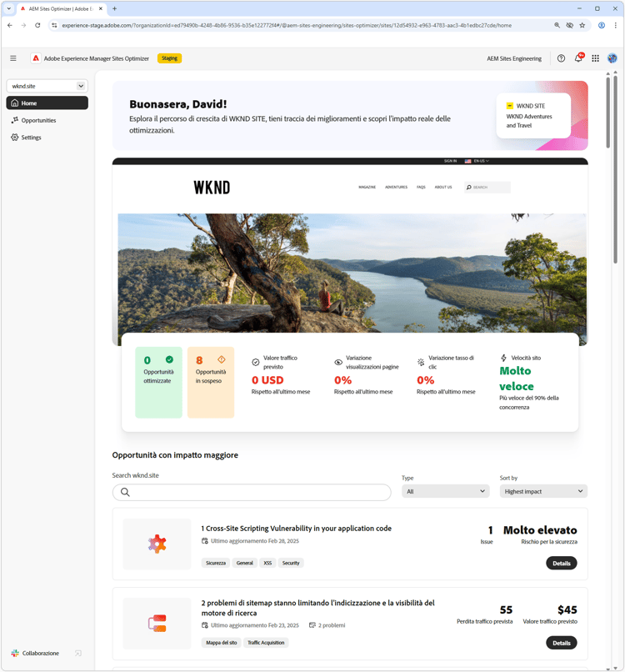Click the WKND SITE info card

click(x=533, y=116)
